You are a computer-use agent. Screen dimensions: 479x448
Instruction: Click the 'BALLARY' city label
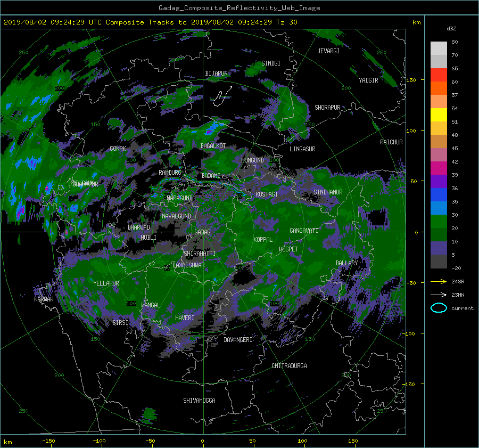click(x=346, y=263)
